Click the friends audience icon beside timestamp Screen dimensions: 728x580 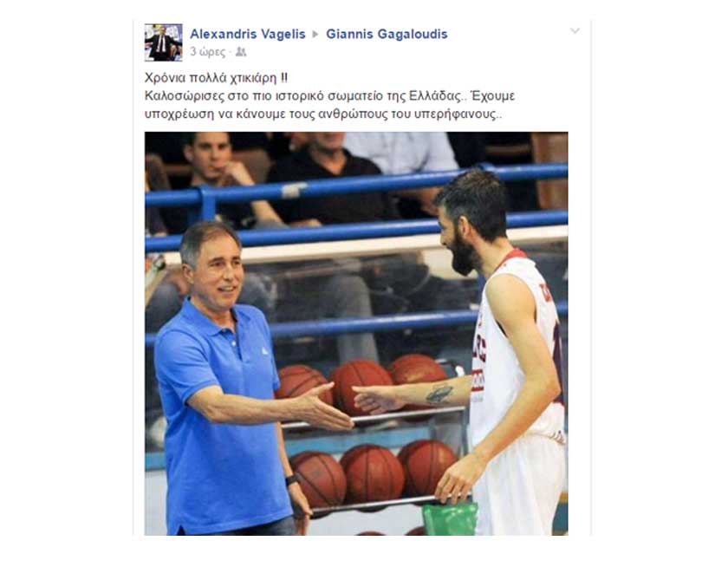tap(241, 51)
